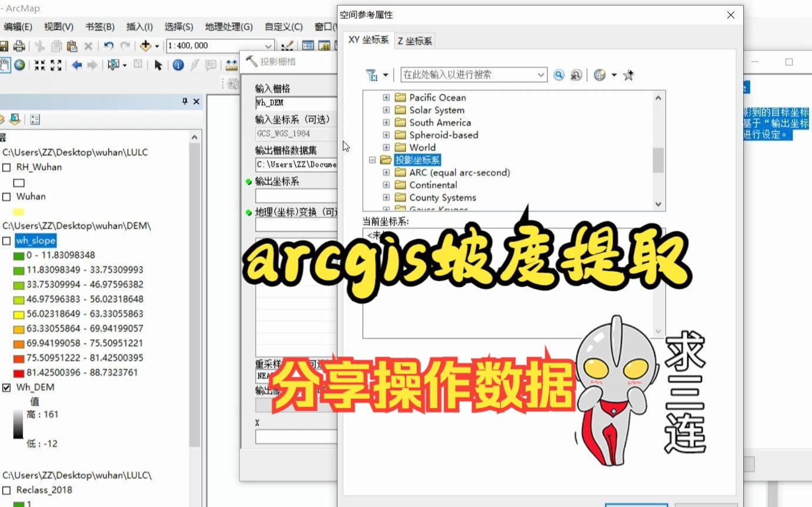Collapse the 投影坐标系 folder
The height and width of the screenshot is (507, 812).
(372, 160)
